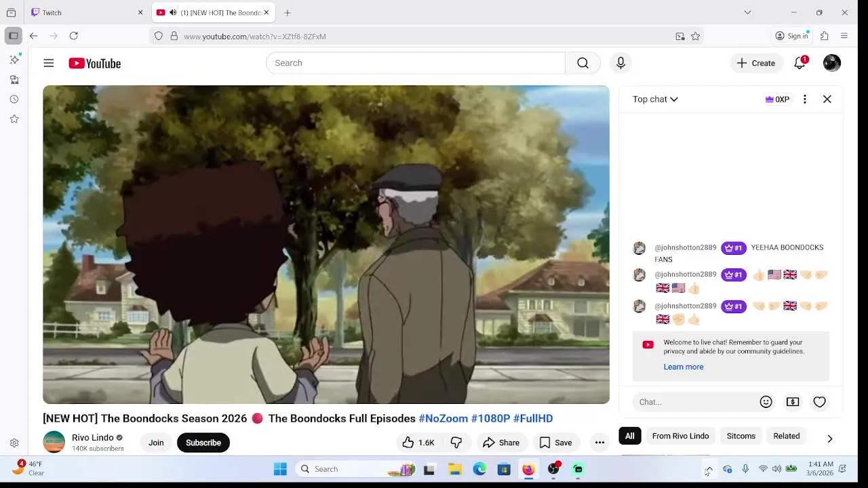Save video to playlist
Viewport: 868px width, 488px height.
555,443
